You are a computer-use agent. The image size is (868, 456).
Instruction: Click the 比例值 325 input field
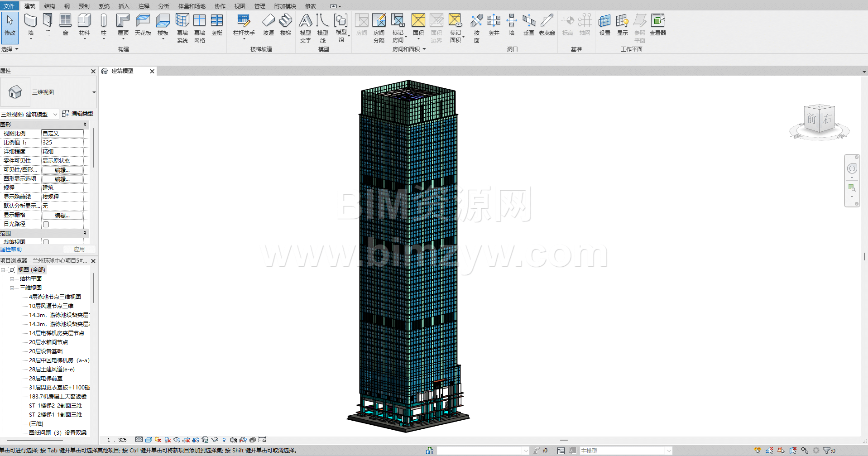click(62, 143)
